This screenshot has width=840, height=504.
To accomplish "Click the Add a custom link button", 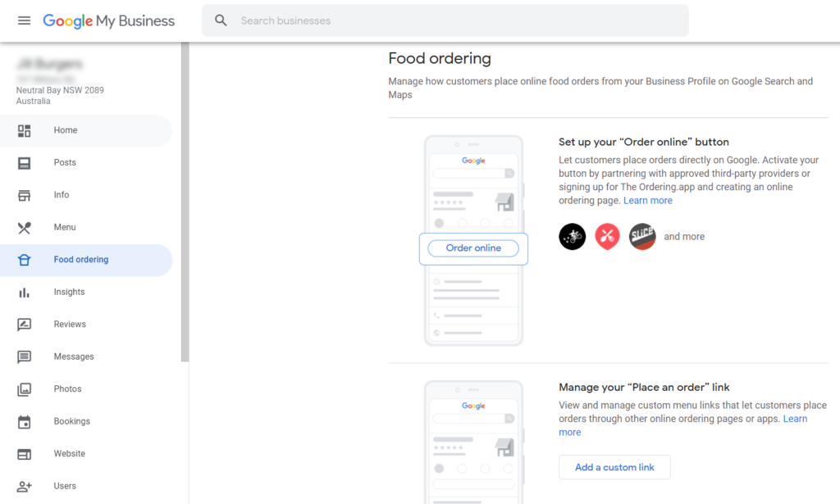I will (x=614, y=467).
